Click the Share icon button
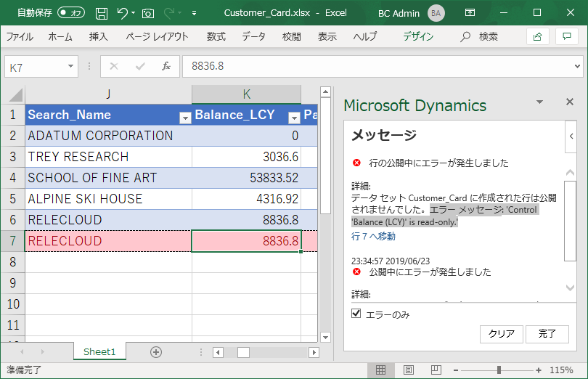 538,36
